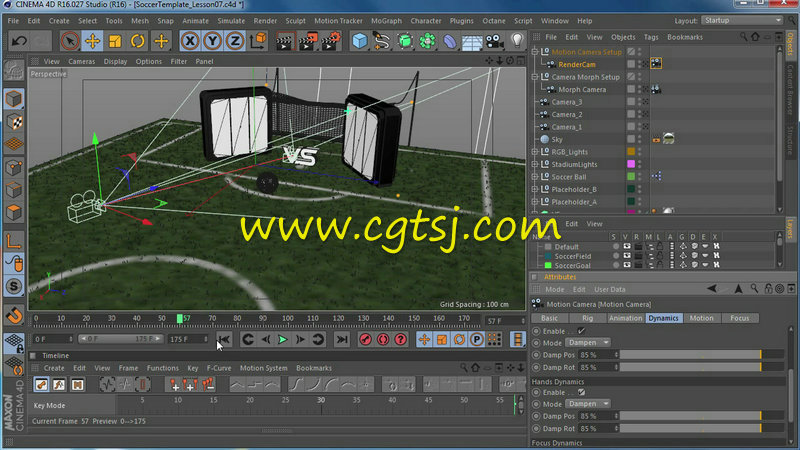The width and height of the screenshot is (800, 450).
Task: Open the MoGraph menu
Action: (x=386, y=21)
